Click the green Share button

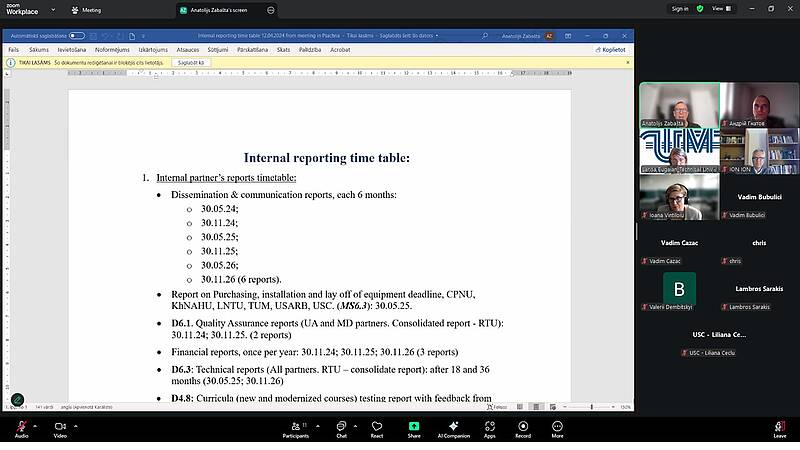414,427
